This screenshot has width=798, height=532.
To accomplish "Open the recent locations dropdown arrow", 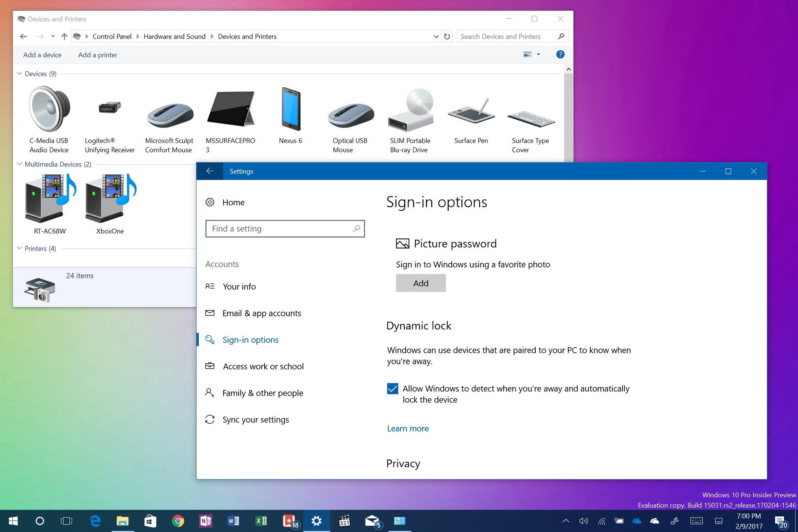I will coord(53,36).
